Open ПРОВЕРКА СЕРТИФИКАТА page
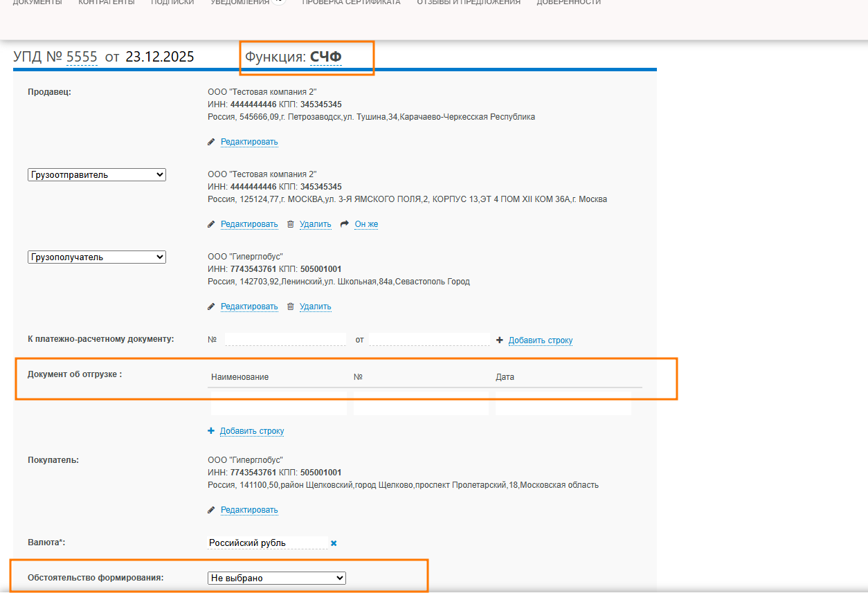This screenshot has height=593, width=868. (x=351, y=3)
